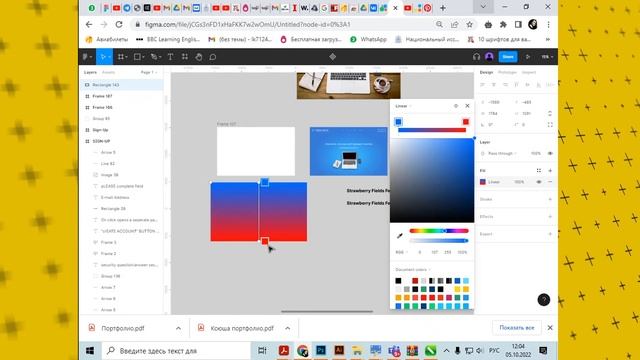Click the component diamond icon in the toolbar center
The image size is (640, 360).
(x=333, y=57)
